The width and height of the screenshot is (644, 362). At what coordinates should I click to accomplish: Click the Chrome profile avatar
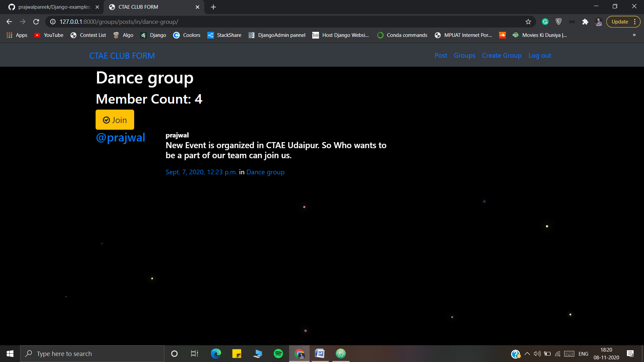click(x=598, y=21)
